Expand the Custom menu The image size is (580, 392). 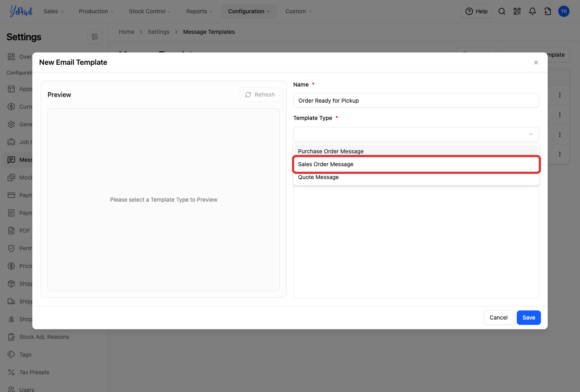pyautogui.click(x=298, y=11)
